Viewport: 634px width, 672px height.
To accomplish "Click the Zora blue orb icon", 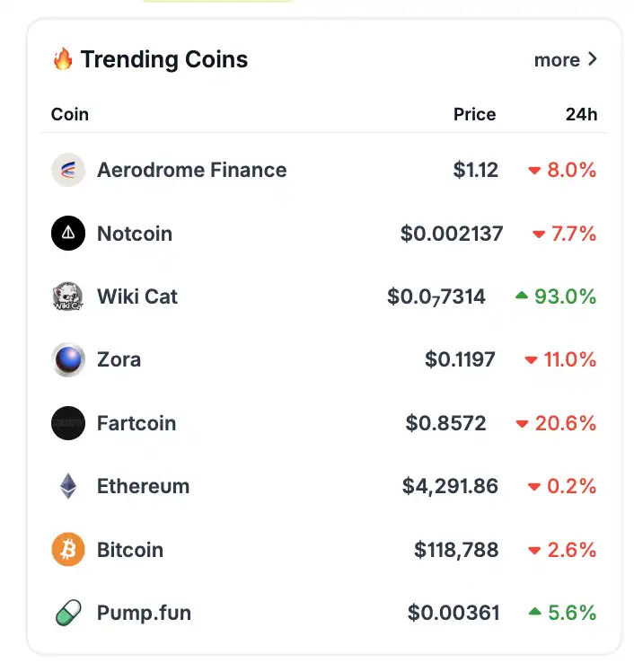I will click(x=68, y=359).
